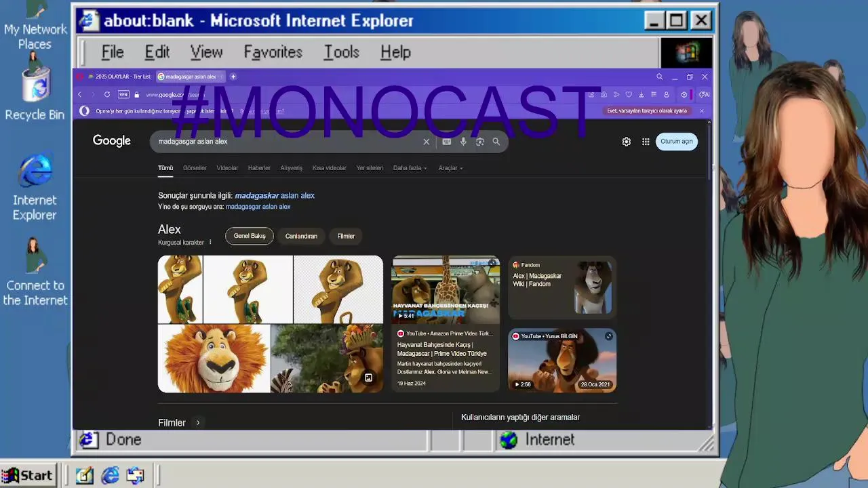
Task: Reload the page with the refresh icon
Action: pos(107,95)
